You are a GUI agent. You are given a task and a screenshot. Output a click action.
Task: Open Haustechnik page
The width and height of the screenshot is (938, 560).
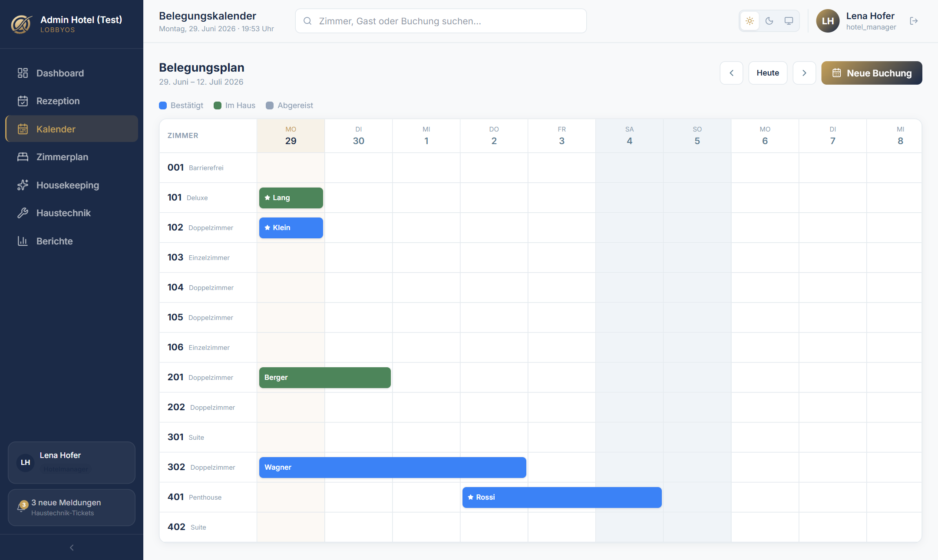tap(72, 213)
